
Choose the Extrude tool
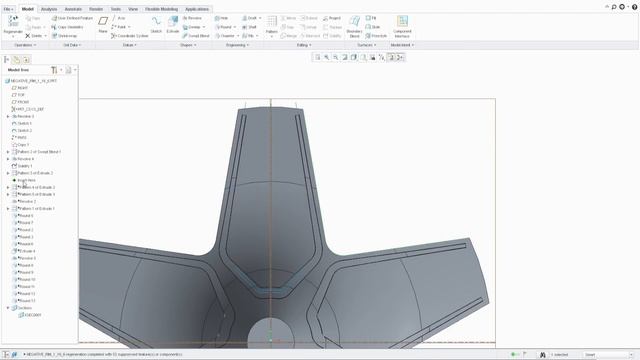[x=173, y=24]
